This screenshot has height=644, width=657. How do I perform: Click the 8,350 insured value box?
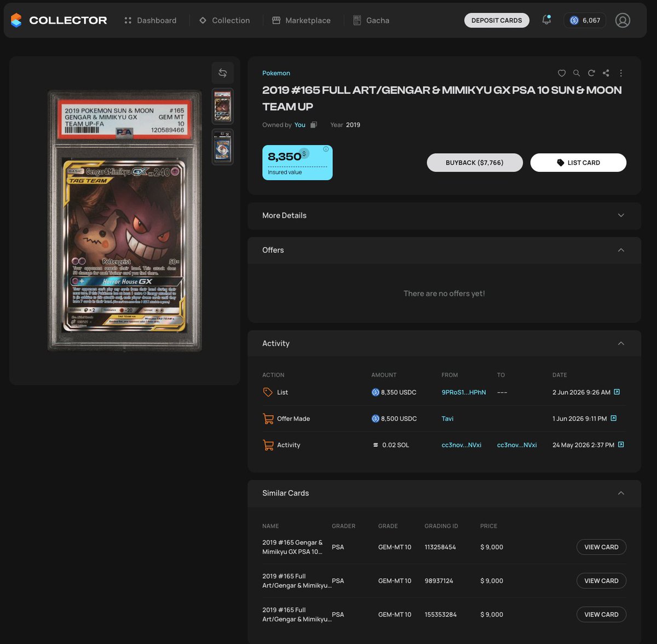click(297, 163)
